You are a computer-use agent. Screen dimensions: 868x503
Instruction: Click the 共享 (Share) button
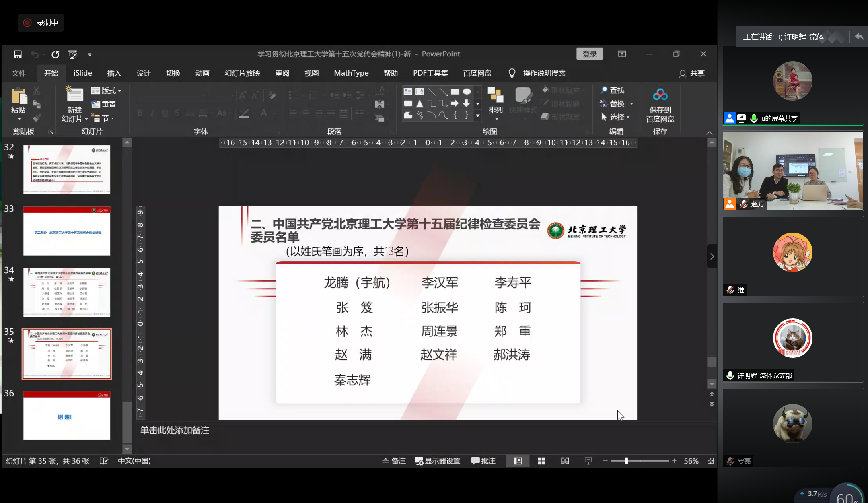[692, 74]
